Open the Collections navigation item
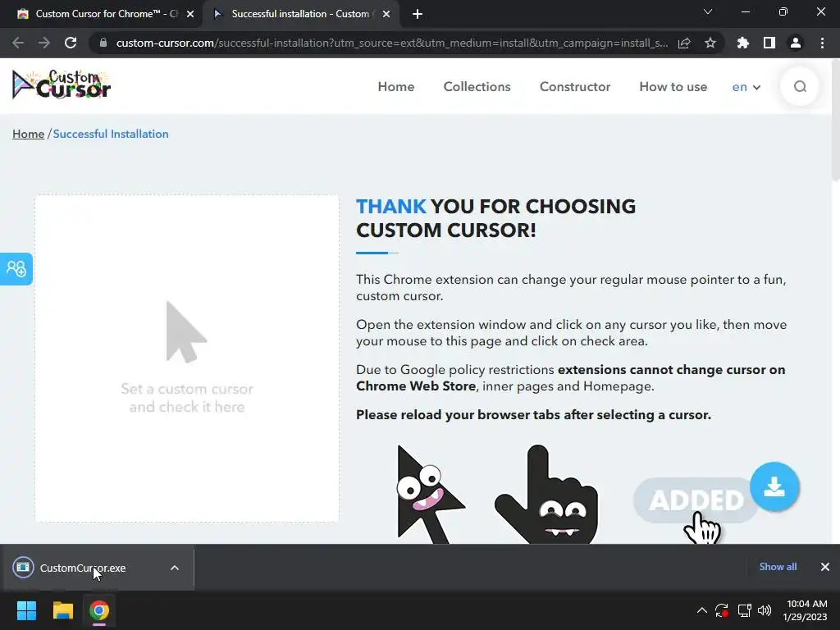Screen dimensions: 840x630 point(477,87)
